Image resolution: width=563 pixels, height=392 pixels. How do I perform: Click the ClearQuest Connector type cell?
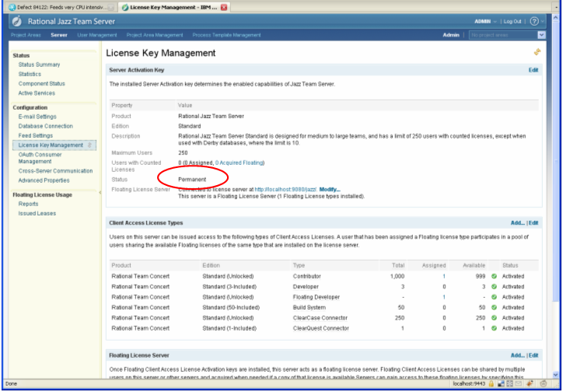pyautogui.click(x=321, y=328)
